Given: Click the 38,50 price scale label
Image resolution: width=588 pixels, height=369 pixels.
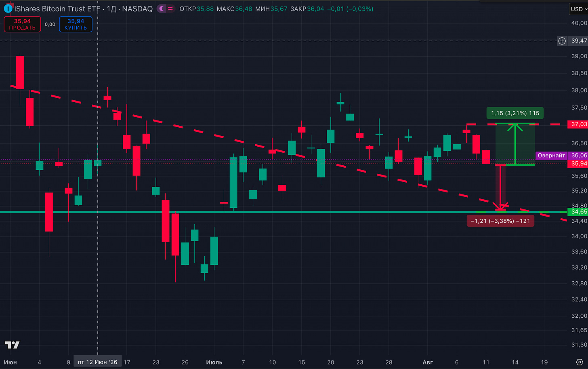Looking at the screenshot, I should pos(579,73).
